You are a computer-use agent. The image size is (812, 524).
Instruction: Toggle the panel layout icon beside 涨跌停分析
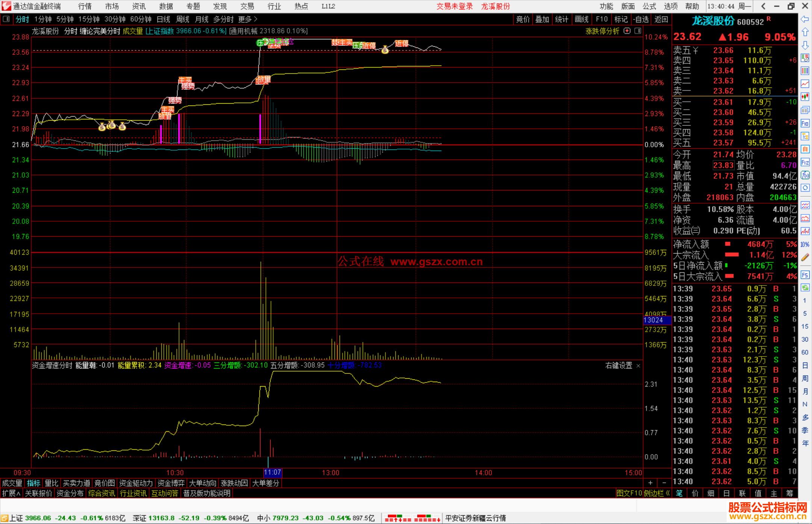tap(638, 31)
